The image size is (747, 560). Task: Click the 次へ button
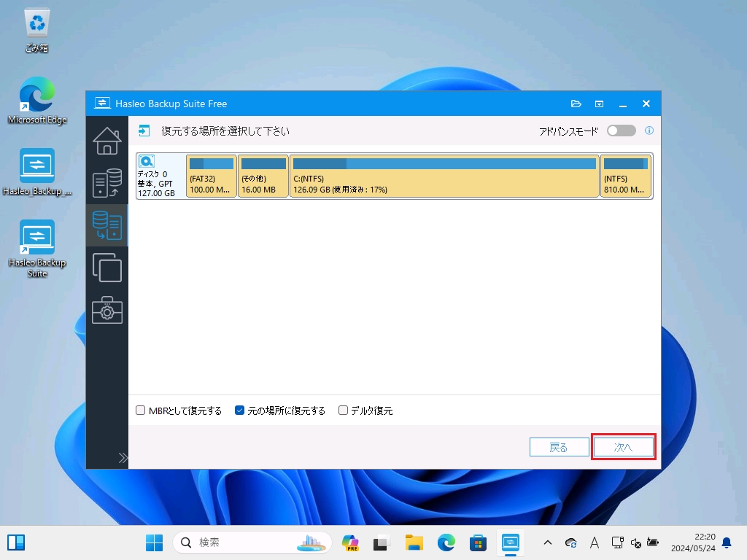pyautogui.click(x=623, y=447)
